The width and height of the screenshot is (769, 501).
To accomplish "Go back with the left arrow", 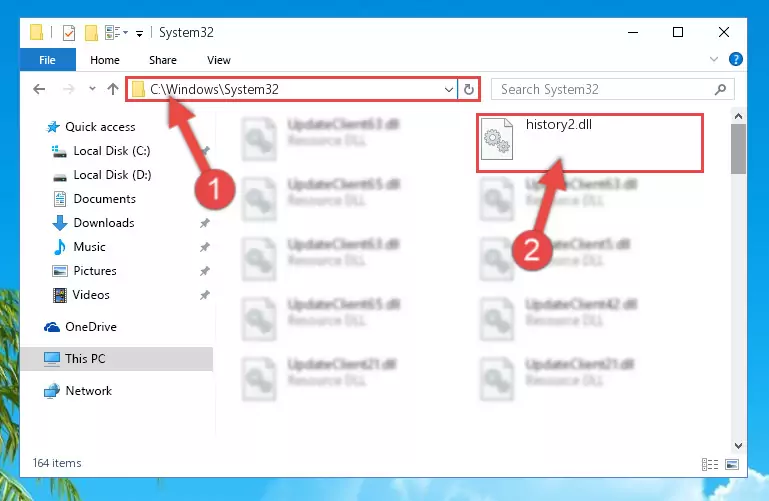I will coord(39,89).
